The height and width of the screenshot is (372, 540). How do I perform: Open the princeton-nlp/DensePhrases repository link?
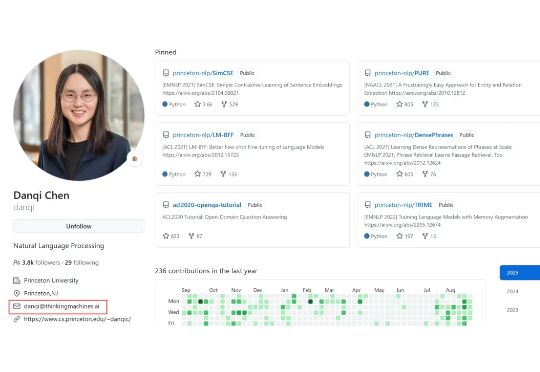pyautogui.click(x=414, y=135)
